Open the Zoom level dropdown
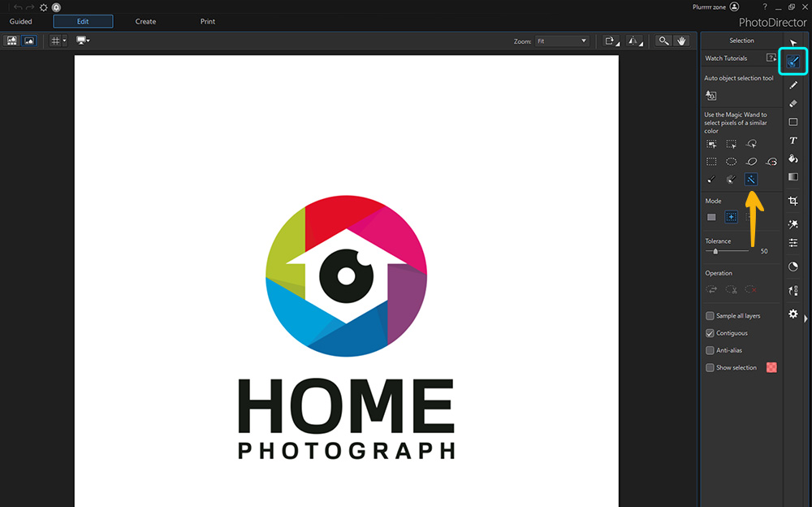This screenshot has width=812, height=507. point(562,41)
